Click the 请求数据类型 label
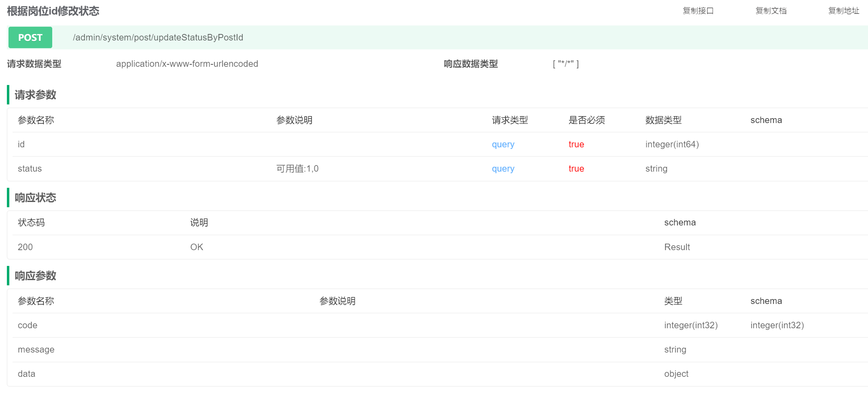 click(x=34, y=64)
